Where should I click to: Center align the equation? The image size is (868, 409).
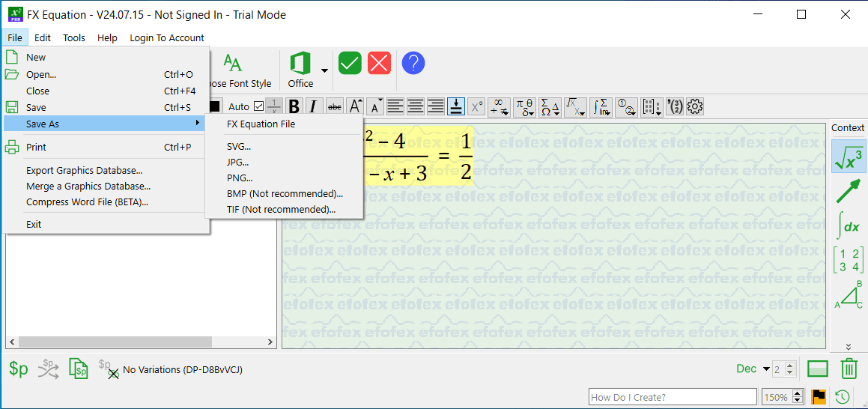tap(416, 106)
